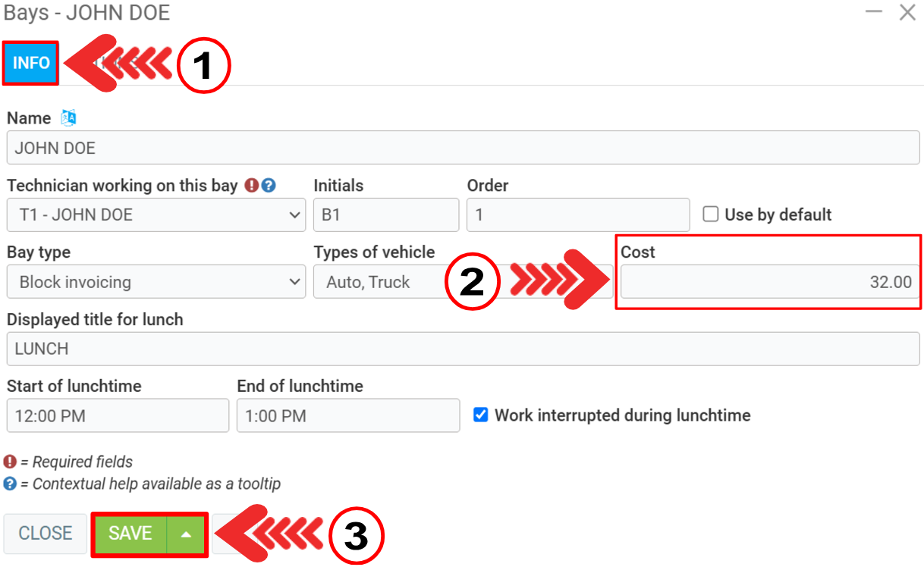Click the red required-field icon by Technician
The width and height of the screenshot is (924, 567).
point(250,185)
